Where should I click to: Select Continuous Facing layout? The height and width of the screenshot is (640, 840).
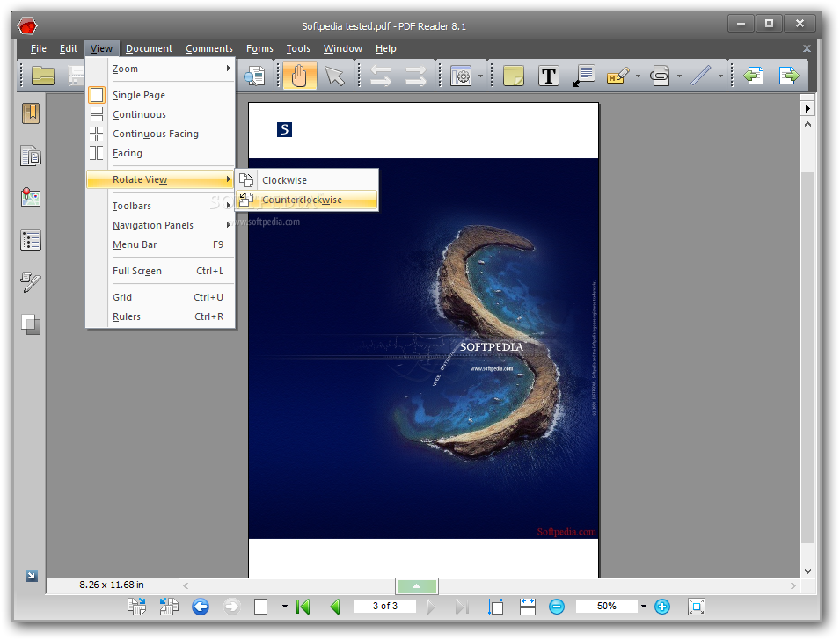[x=161, y=134]
